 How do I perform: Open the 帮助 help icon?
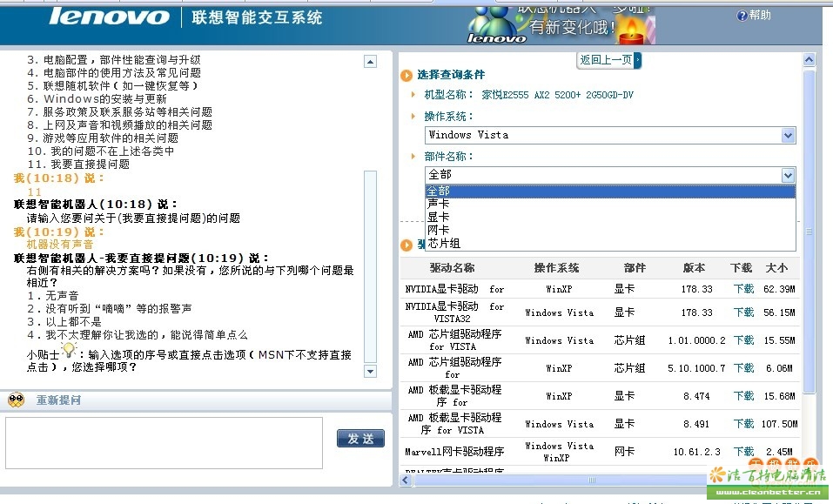(x=742, y=16)
